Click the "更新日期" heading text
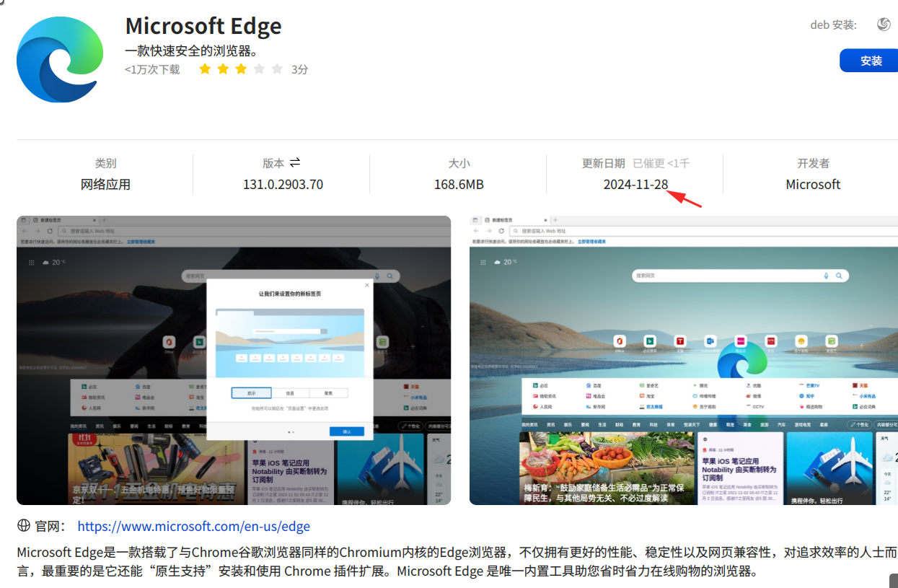The height and width of the screenshot is (588, 898). click(x=604, y=164)
